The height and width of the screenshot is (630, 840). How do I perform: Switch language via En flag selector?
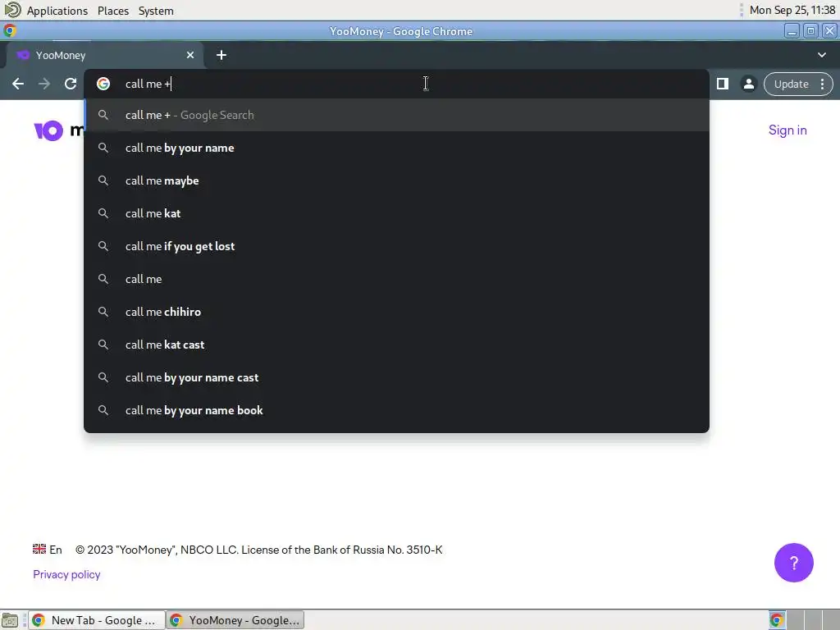pyautogui.click(x=47, y=550)
